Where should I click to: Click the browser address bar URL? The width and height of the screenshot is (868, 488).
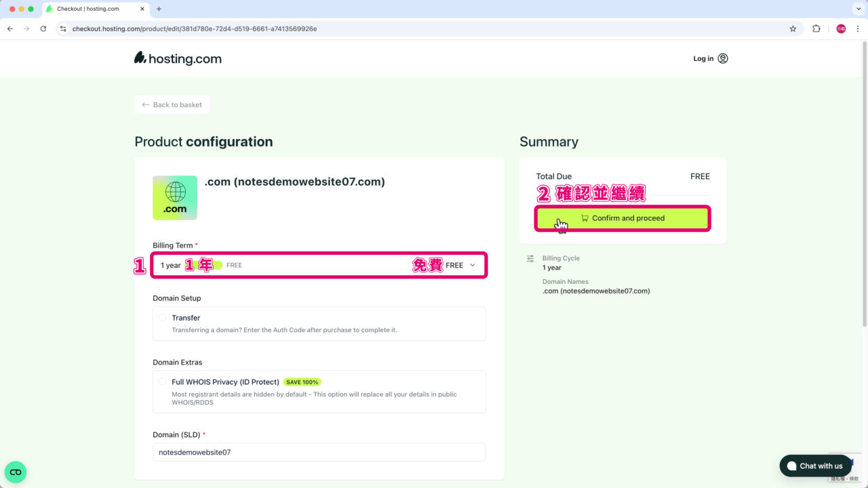(195, 29)
